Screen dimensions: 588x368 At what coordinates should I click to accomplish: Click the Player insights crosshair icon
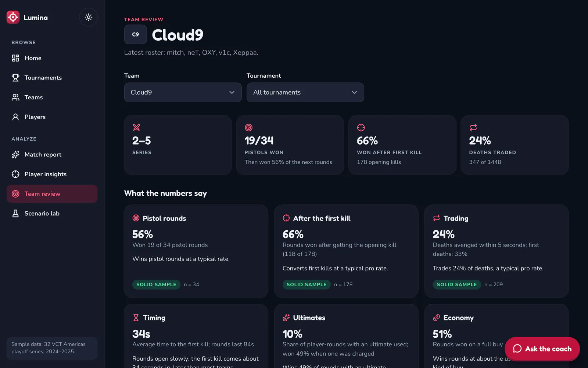pos(15,174)
